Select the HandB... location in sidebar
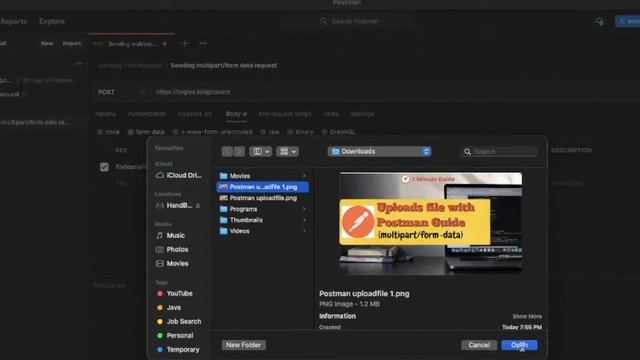 coord(174,205)
